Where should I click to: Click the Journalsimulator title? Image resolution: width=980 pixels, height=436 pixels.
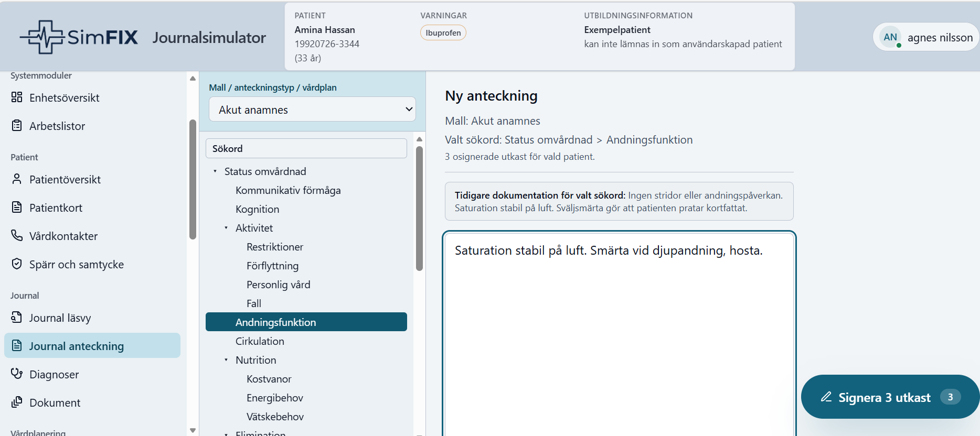click(209, 37)
